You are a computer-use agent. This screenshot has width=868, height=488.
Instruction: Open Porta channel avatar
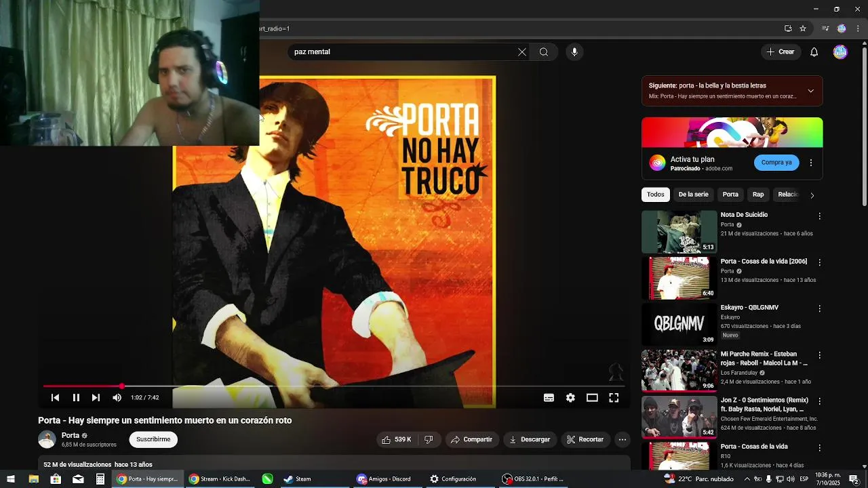(x=47, y=439)
